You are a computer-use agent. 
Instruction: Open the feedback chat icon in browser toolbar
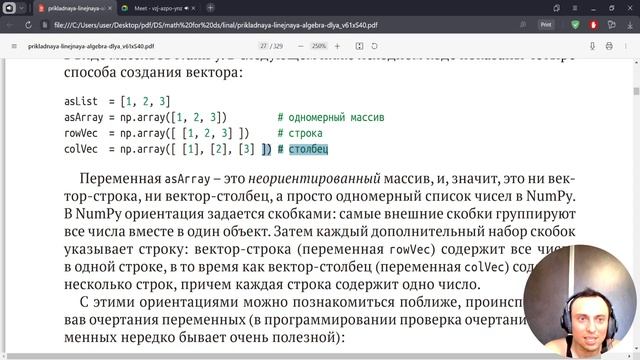click(611, 25)
